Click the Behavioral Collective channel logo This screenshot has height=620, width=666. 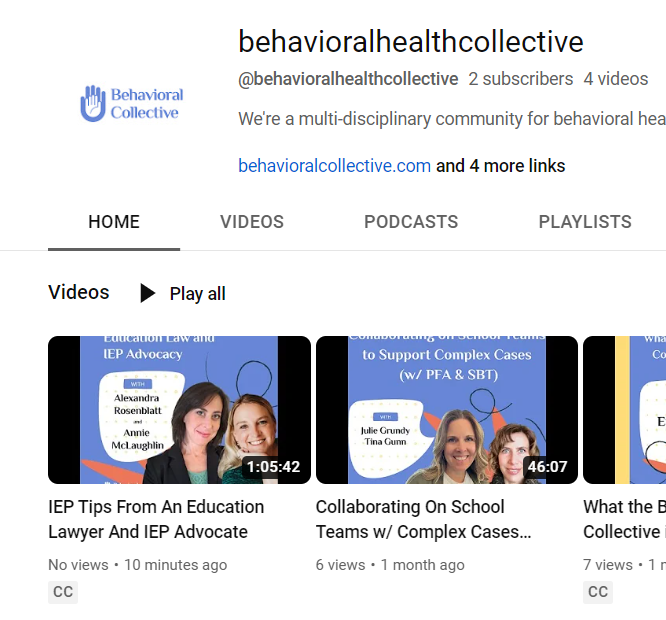pyautogui.click(x=132, y=104)
